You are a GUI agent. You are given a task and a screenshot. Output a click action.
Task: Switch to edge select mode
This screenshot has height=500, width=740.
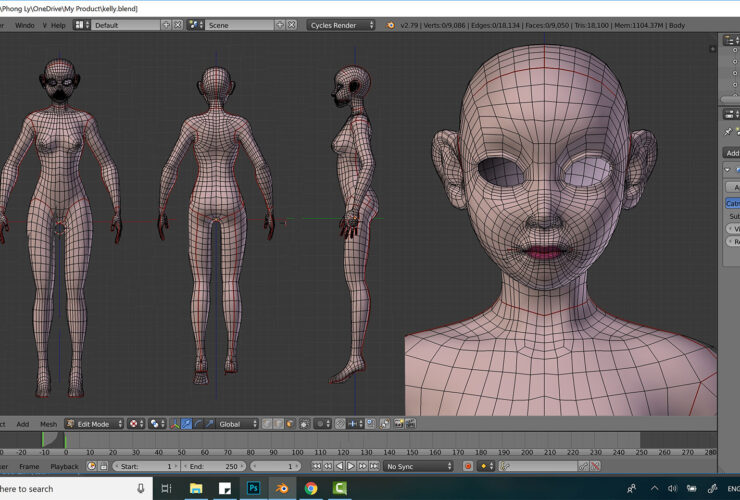coord(278,424)
